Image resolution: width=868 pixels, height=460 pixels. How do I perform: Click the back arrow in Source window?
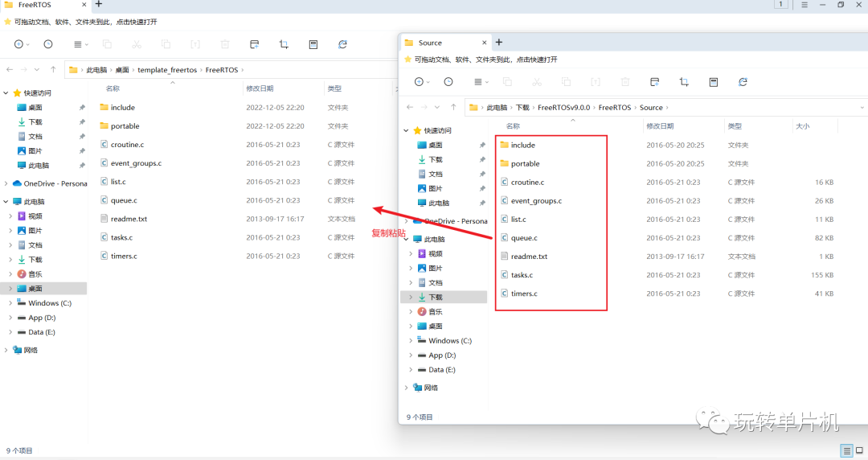tap(410, 108)
